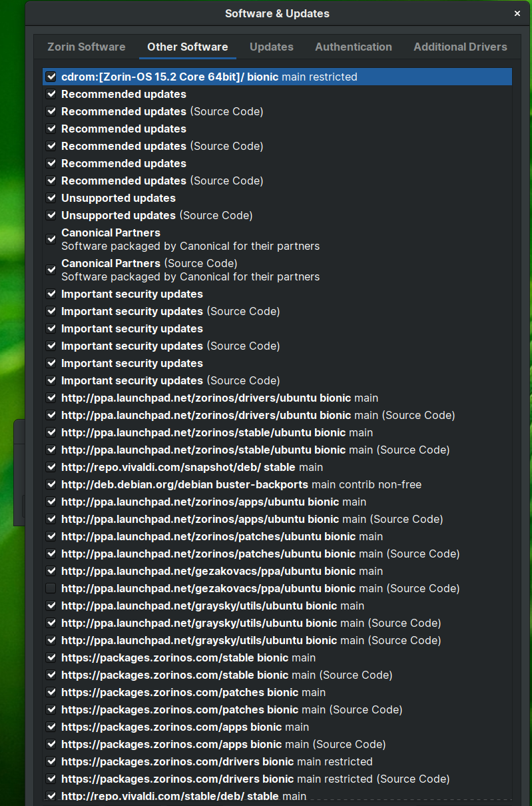Enable the unchecked gezakovacs PPA Source Code checkbox
Screen dimensions: 532x806
pos(51,588)
